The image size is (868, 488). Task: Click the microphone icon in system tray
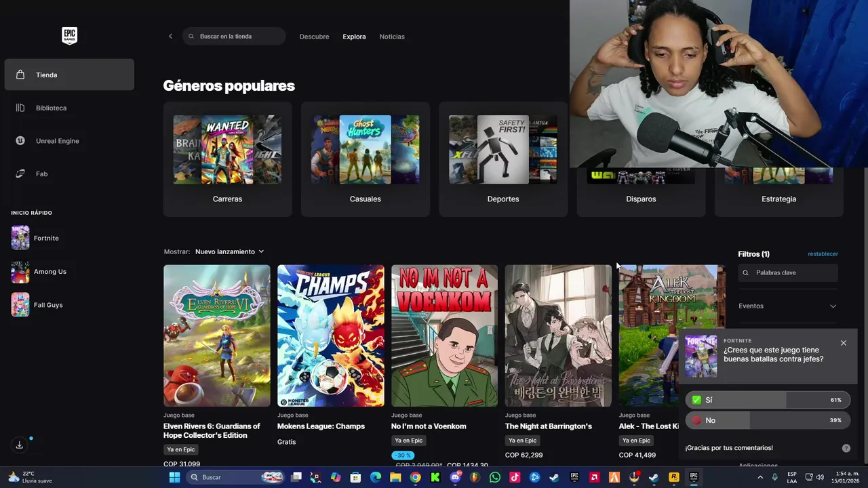(x=774, y=477)
